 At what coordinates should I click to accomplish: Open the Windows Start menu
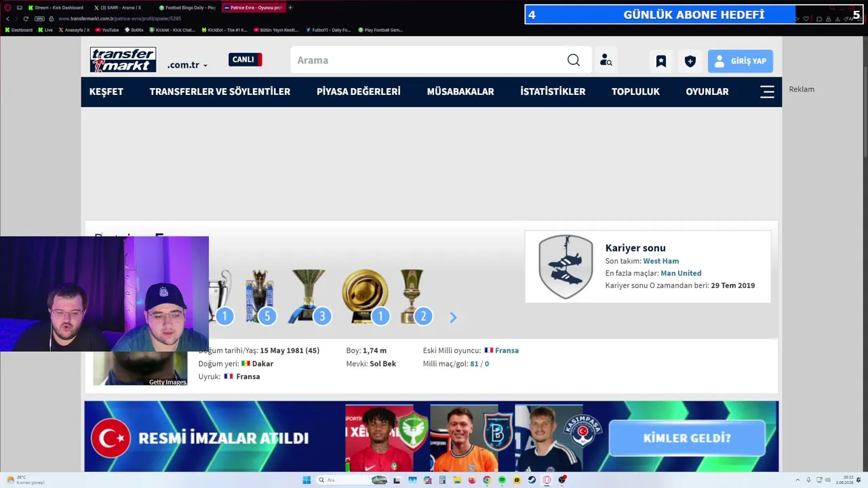307,480
